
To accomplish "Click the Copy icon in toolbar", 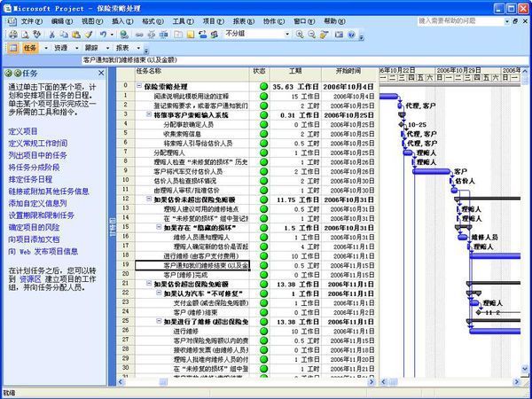I will click(64, 35).
